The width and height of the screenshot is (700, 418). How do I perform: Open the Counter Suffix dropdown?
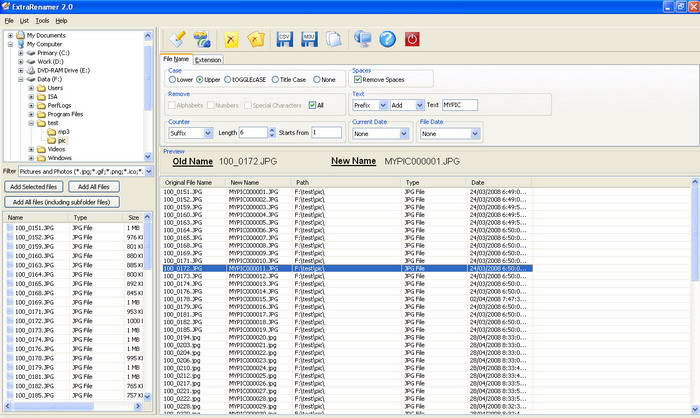click(208, 133)
